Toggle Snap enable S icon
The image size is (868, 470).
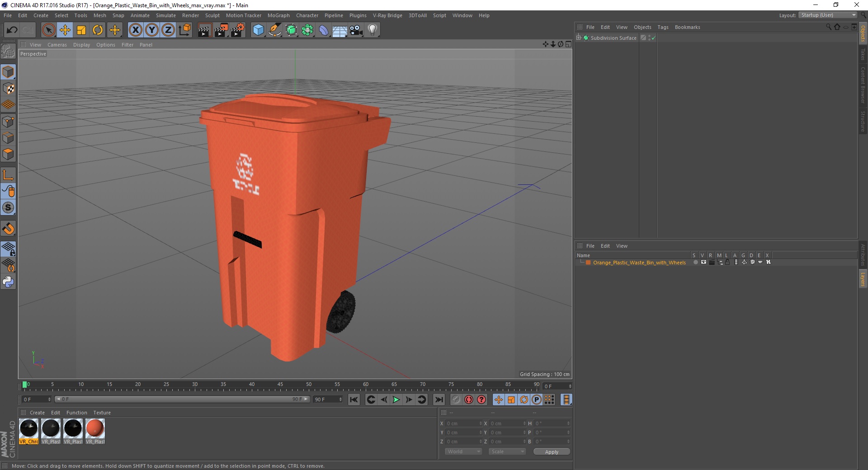8,207
